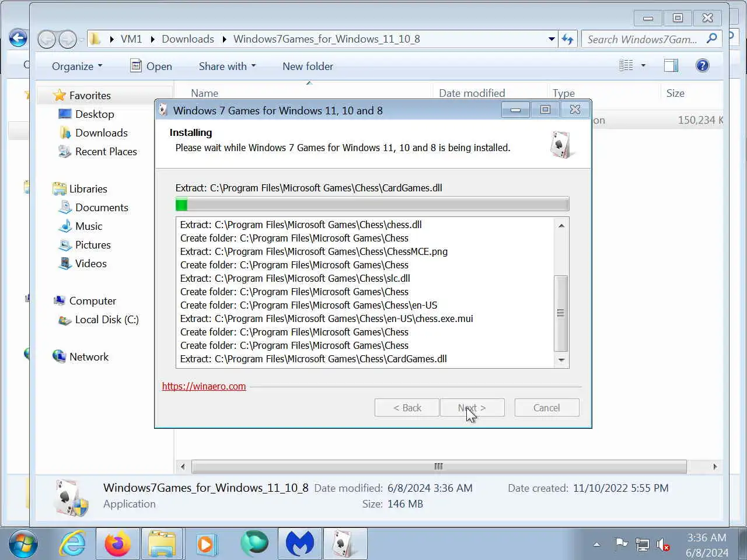Open address bar history dropdown
The width and height of the screenshot is (747, 560).
coord(551,39)
